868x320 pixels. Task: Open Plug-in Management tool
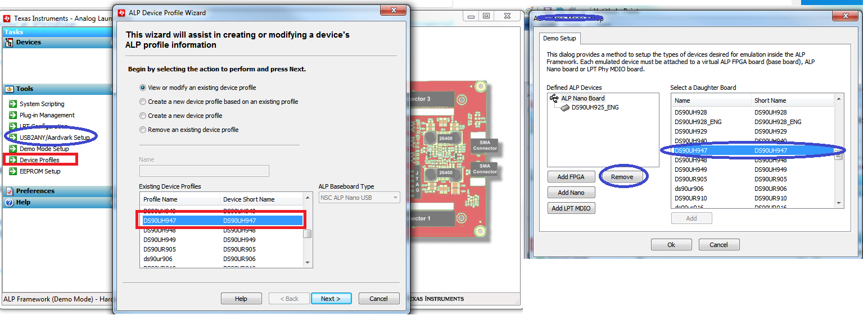pyautogui.click(x=47, y=115)
